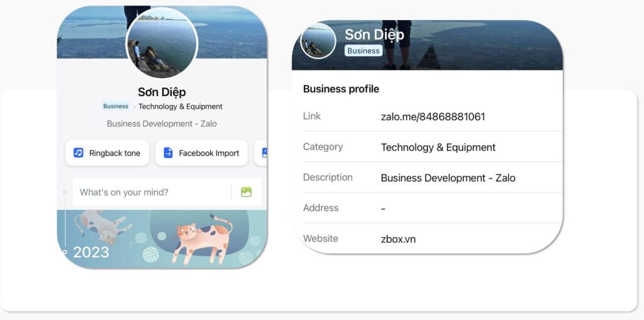The height and width of the screenshot is (320, 644).
Task: Select the Technology & Equipment category row
Action: 433,146
